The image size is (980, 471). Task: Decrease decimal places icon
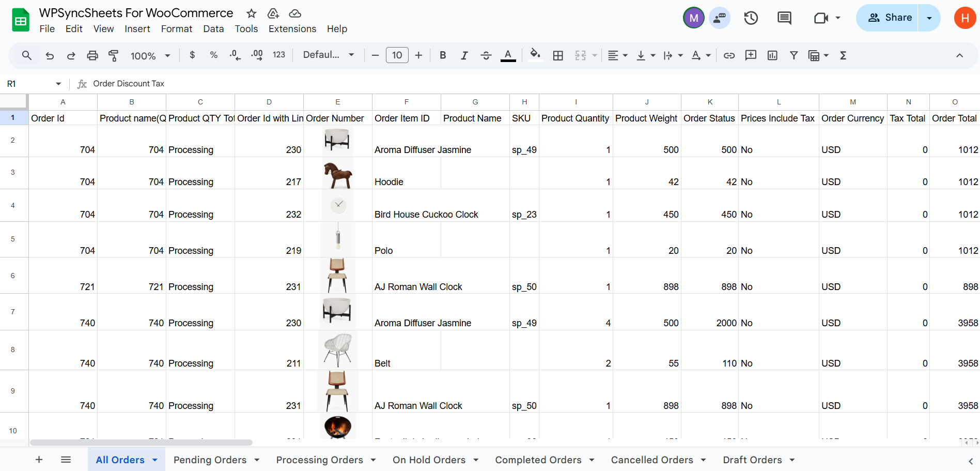235,55
